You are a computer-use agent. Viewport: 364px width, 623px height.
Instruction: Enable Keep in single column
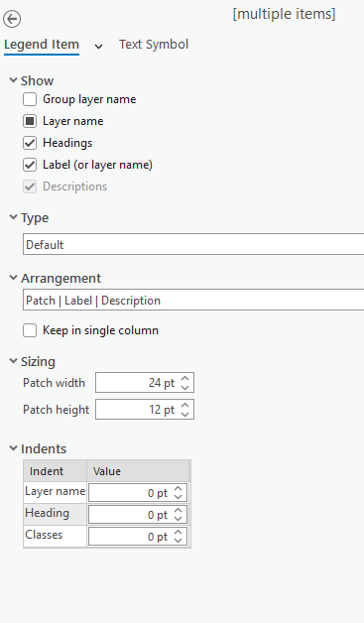30,330
